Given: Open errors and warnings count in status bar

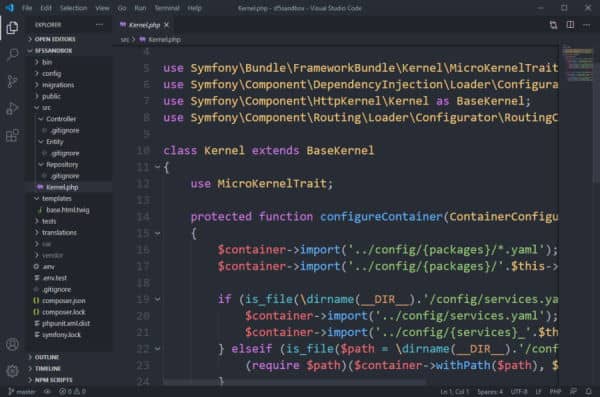Looking at the screenshot, I should click(x=72, y=391).
